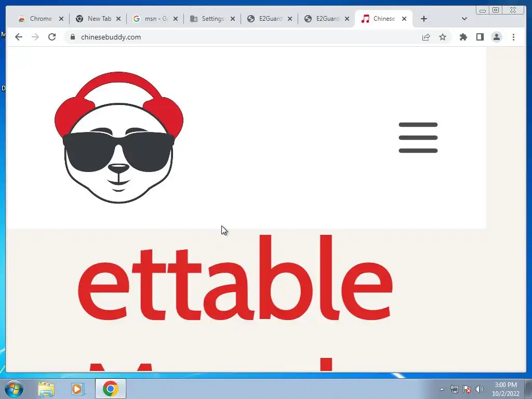The width and height of the screenshot is (532, 399).
Task: Close the second E2Guardian tab
Action: pos(347,19)
